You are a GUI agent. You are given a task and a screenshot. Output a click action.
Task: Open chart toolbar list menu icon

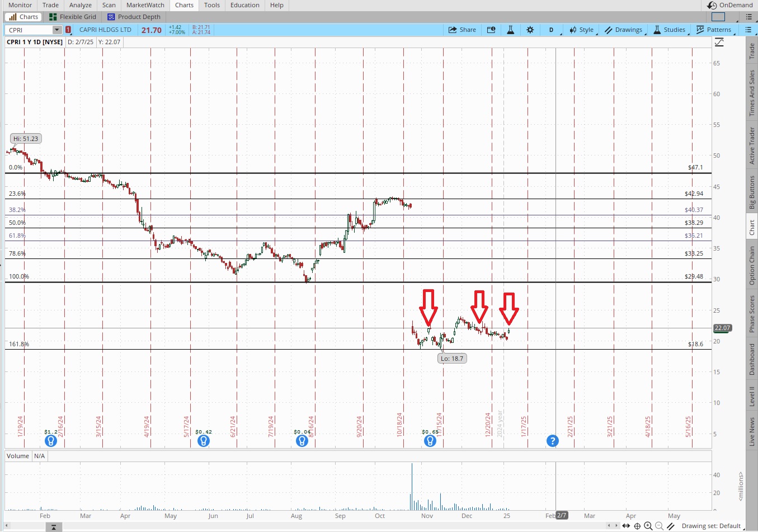click(748, 30)
